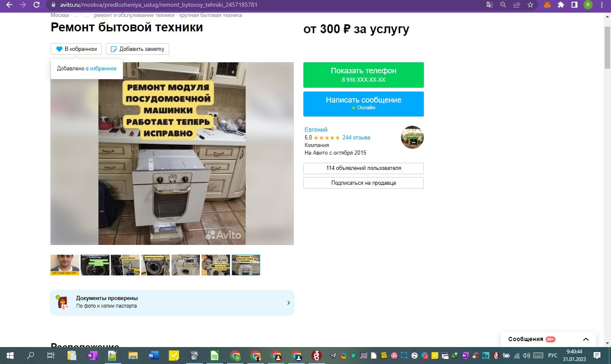The height and width of the screenshot is (364, 611).
Task: Open the в избранное link in tooltip
Action: [101, 68]
